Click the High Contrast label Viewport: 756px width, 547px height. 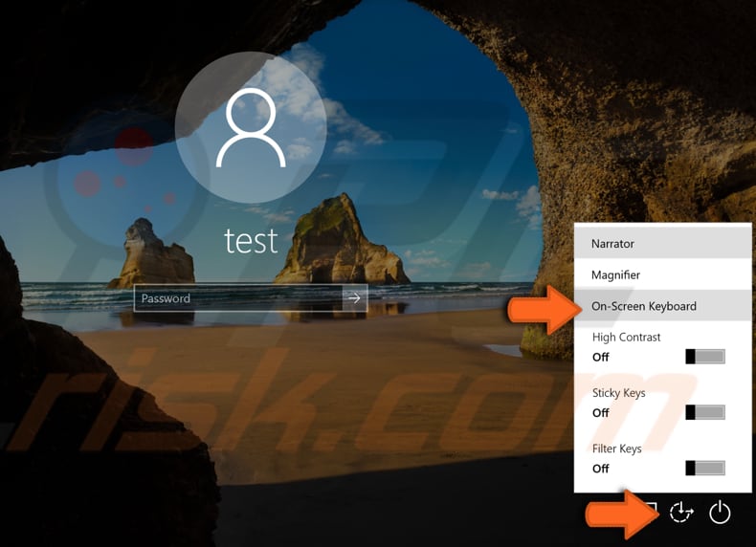[x=626, y=338]
